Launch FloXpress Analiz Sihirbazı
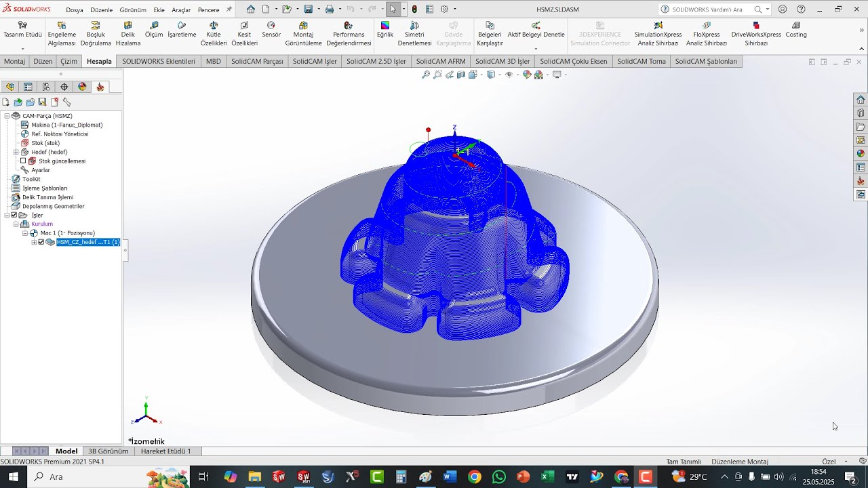 [x=707, y=33]
